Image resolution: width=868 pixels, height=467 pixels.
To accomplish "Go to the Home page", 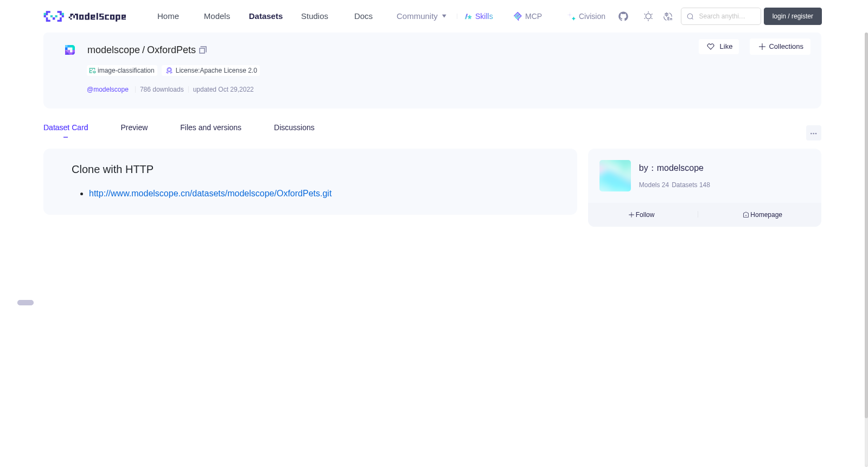I will tap(168, 16).
